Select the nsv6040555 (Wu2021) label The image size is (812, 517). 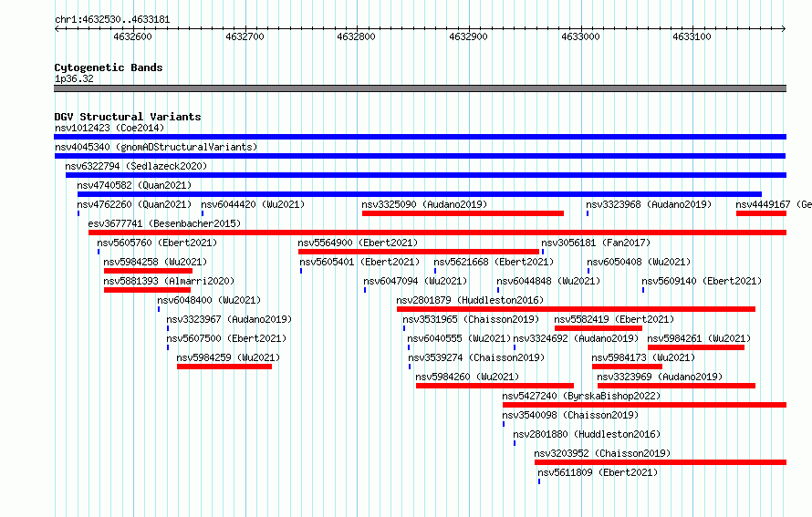click(x=459, y=338)
